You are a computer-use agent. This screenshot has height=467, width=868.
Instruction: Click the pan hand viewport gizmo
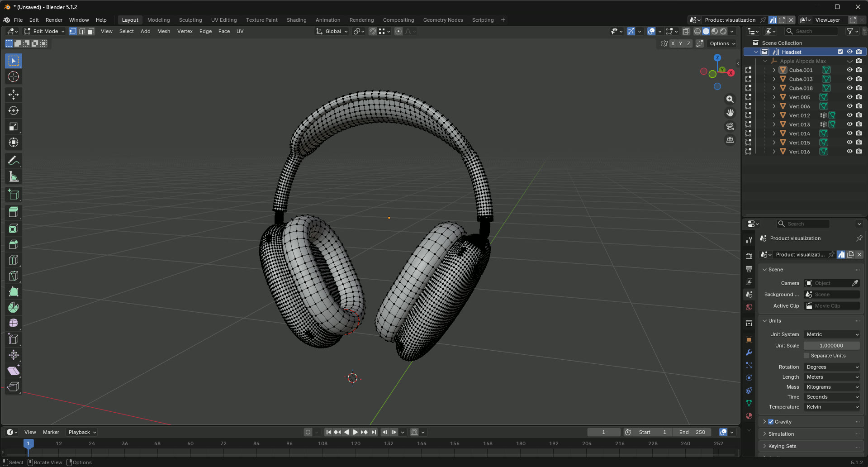730,113
